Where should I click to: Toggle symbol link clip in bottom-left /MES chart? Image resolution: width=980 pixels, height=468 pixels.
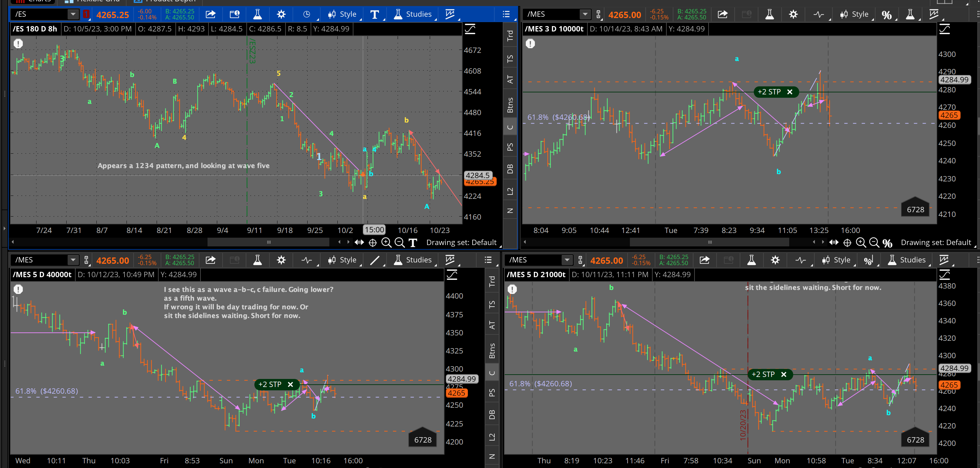point(86,260)
